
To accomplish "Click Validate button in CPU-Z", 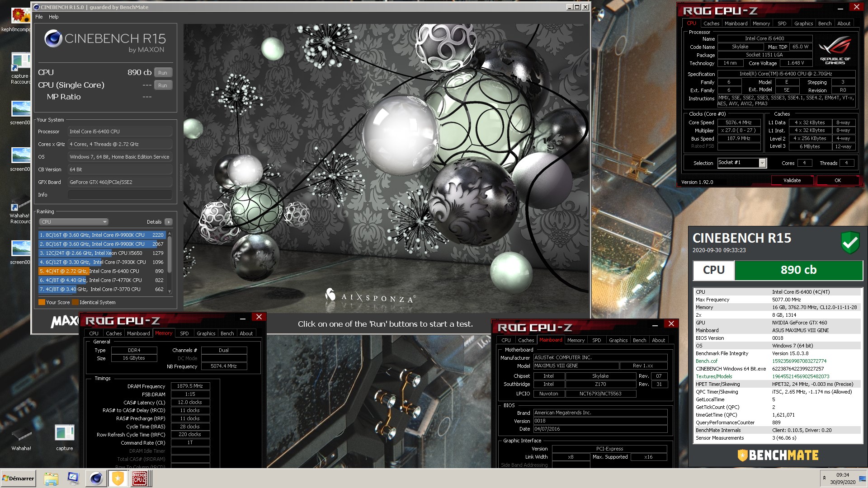I will (792, 180).
